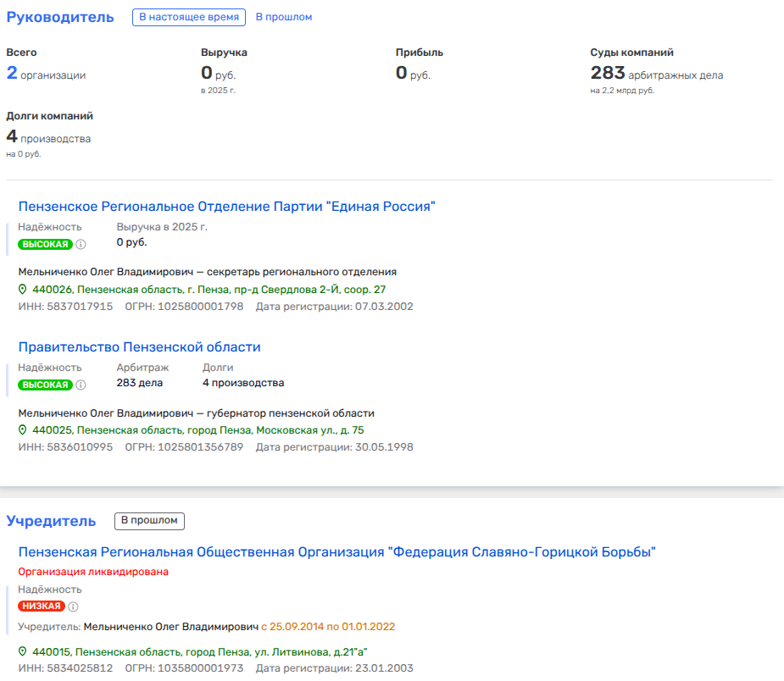
Task: Click info icon next to НИЗКАЯ badge
Action: pyautogui.click(x=73, y=606)
